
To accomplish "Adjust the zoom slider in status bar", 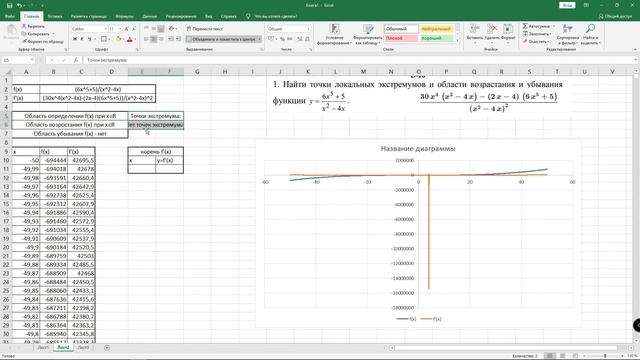I will [605, 356].
